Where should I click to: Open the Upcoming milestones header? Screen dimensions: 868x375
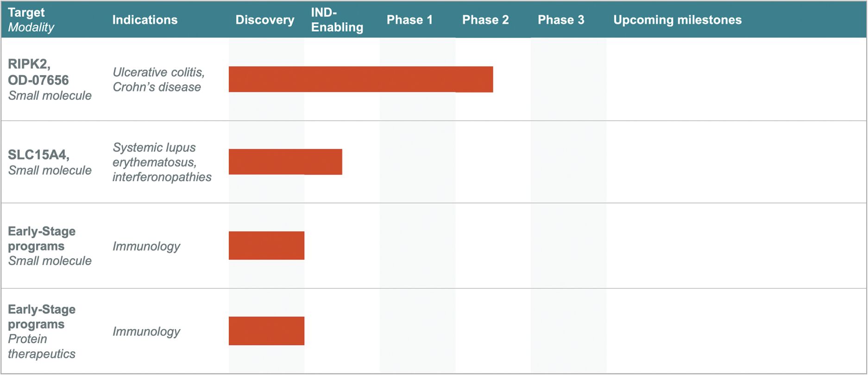click(677, 20)
